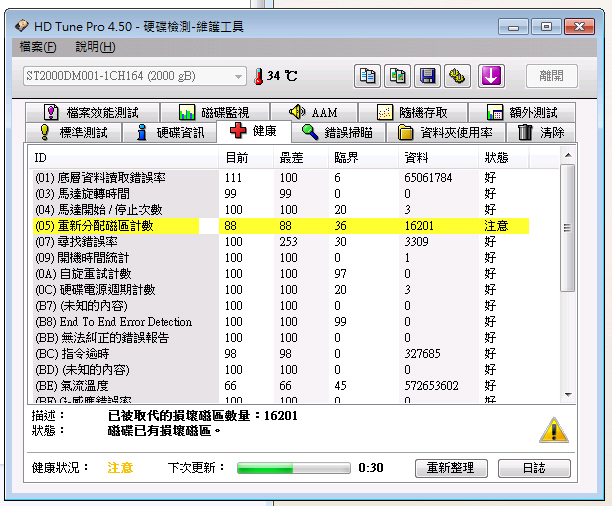The height and width of the screenshot is (506, 612).
Task: Switch to the 資料夾使用率 tab
Action: (445, 132)
